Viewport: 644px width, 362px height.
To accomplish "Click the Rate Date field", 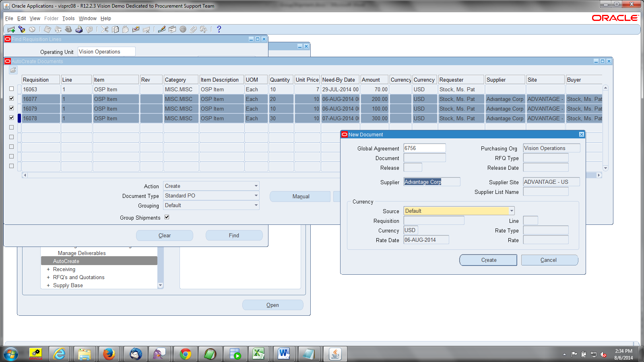I will [426, 240].
